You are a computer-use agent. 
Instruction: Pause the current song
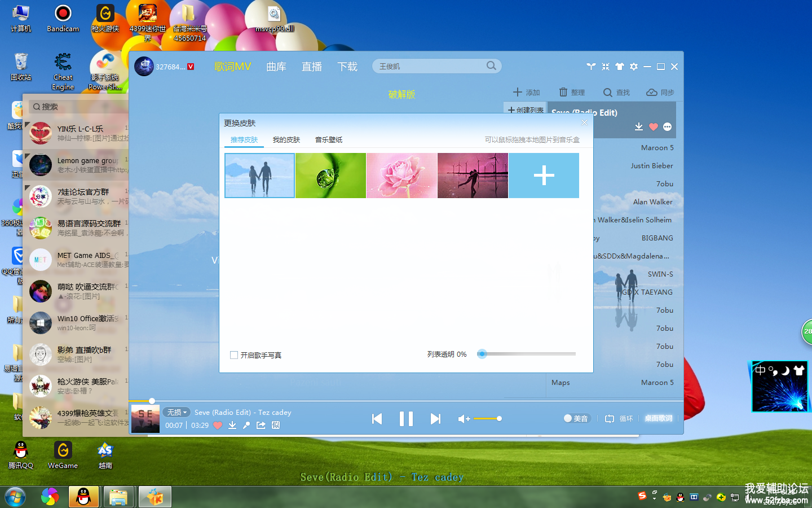[406, 419]
